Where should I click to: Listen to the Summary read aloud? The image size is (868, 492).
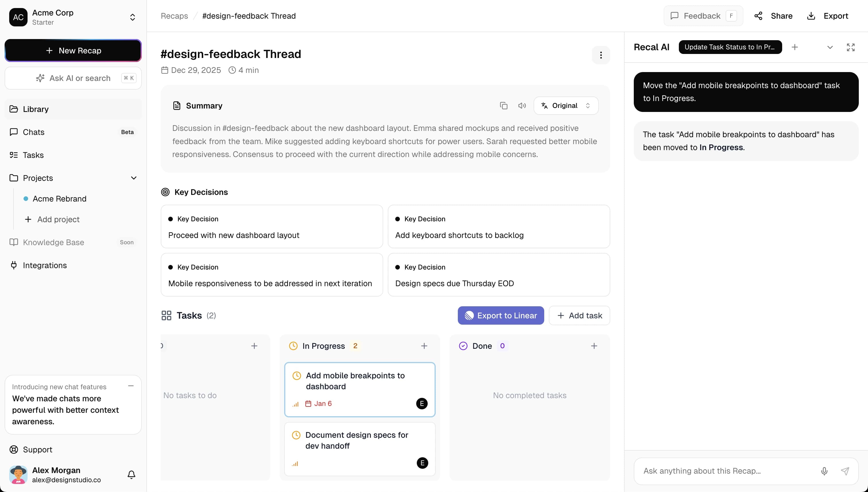pos(522,105)
